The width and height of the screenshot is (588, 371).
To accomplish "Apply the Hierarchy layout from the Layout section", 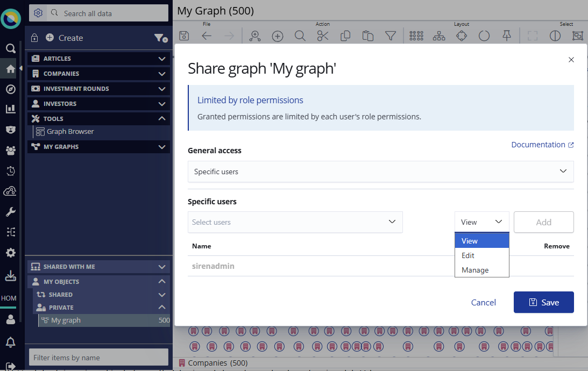I will coord(438,35).
